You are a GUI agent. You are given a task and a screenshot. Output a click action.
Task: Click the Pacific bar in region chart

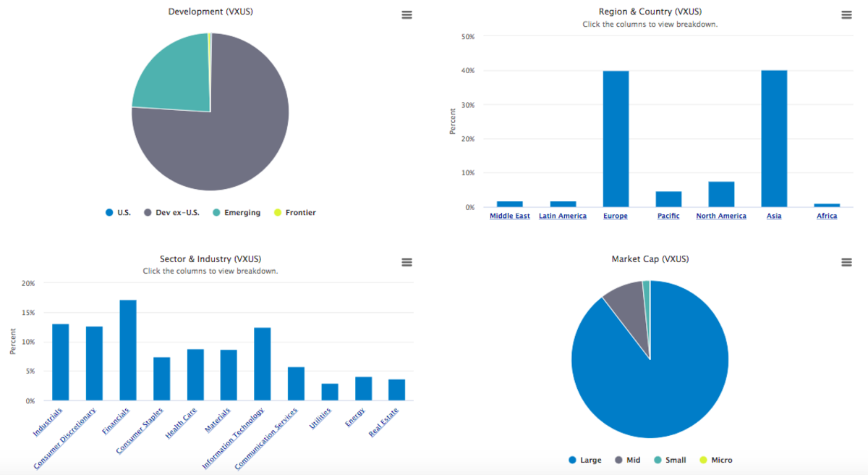tap(668, 199)
